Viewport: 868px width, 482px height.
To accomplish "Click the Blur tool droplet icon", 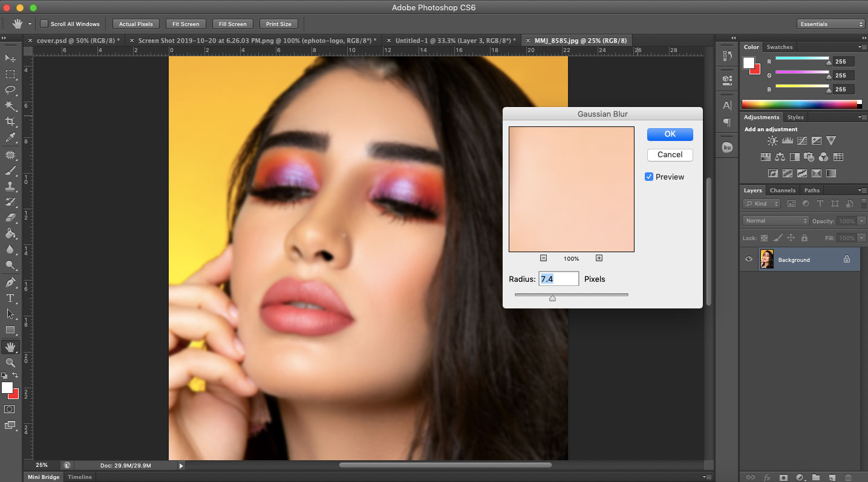I will click(10, 249).
